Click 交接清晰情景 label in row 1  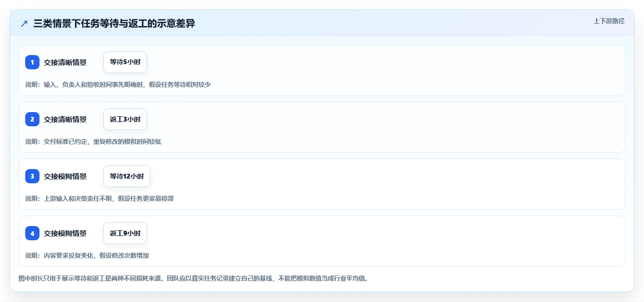(x=65, y=62)
